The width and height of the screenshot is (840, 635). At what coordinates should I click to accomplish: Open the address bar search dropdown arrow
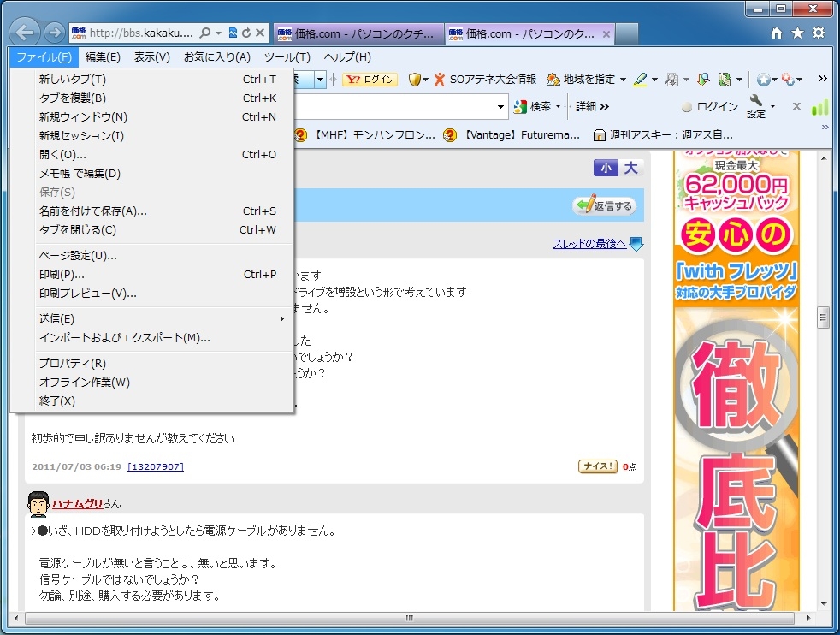pyautogui.click(x=219, y=33)
